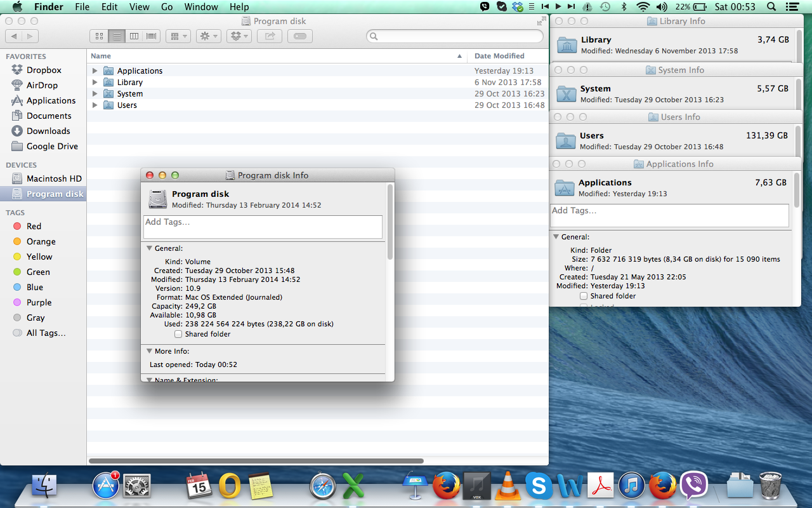Screen dimensions: 812x508
Task: Click the Edit Tags toolbar button
Action: pos(300,36)
